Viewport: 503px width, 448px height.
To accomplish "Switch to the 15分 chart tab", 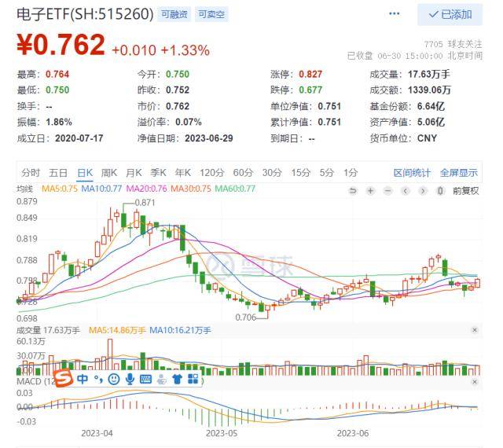I will pos(300,173).
